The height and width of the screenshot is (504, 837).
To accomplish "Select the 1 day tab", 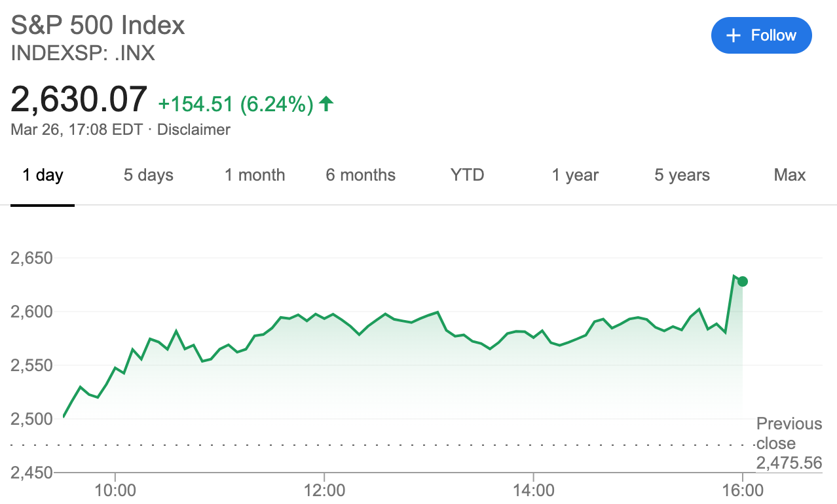I will (x=43, y=175).
